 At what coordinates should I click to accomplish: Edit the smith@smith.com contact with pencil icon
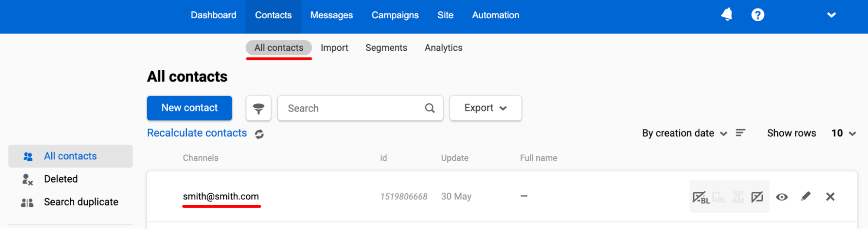pos(805,197)
